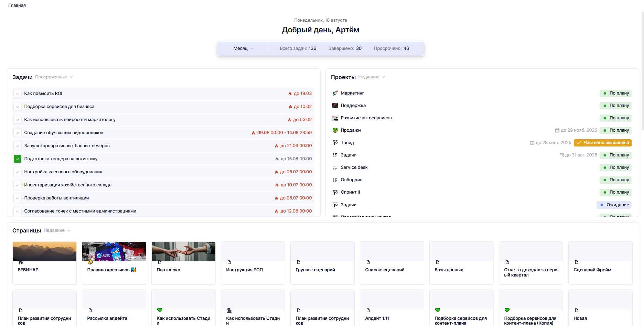Image resolution: width=644 pixels, height=326 pixels.
Task: Click the document icon on Базы данных card
Action: coord(438,262)
